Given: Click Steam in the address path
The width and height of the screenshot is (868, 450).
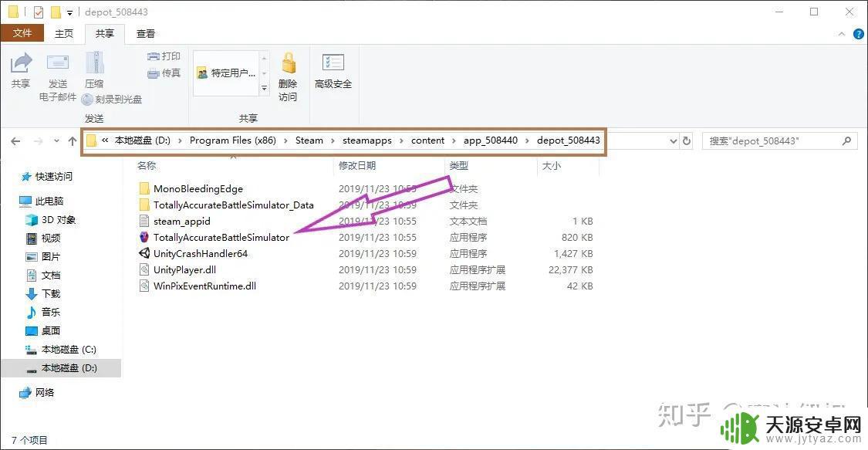Looking at the screenshot, I should pos(309,140).
